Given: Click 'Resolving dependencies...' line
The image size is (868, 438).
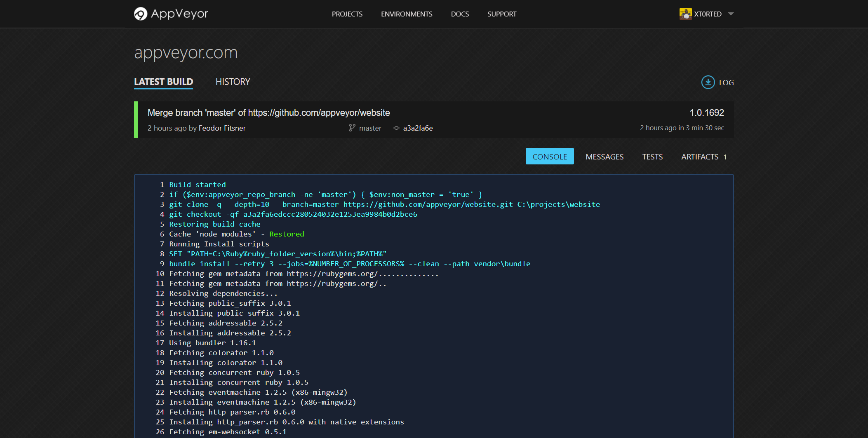Looking at the screenshot, I should click(x=223, y=293).
